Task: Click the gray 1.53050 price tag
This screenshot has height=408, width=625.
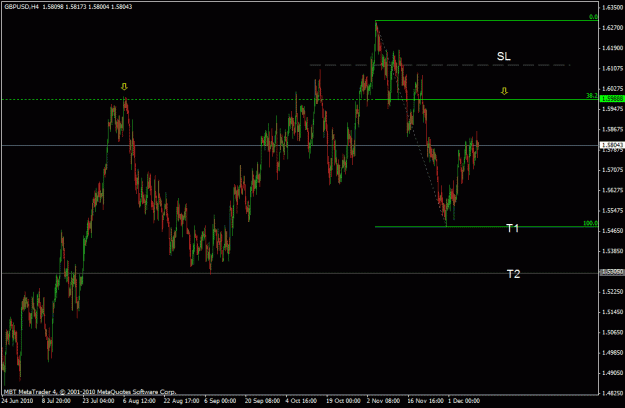Action: tap(611, 272)
